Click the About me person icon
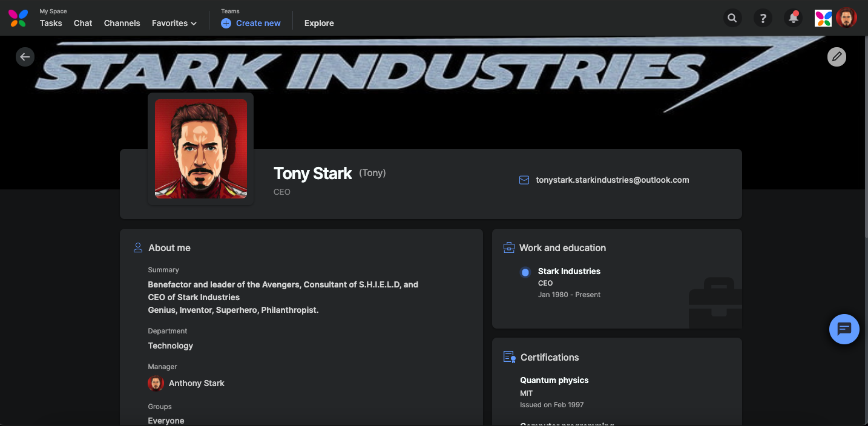The width and height of the screenshot is (868, 426). (x=138, y=247)
